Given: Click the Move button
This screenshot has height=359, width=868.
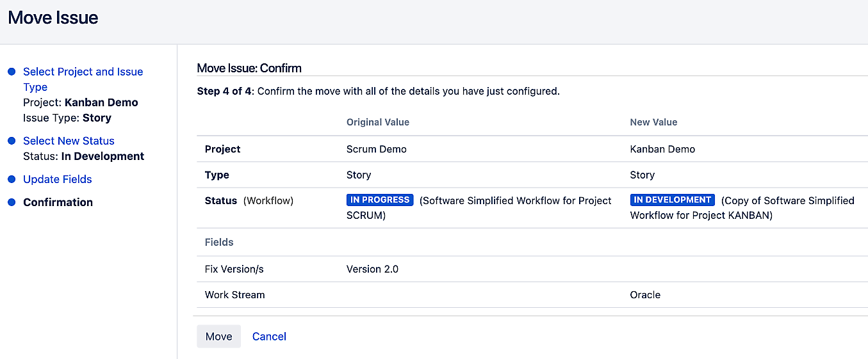Looking at the screenshot, I should [x=218, y=337].
